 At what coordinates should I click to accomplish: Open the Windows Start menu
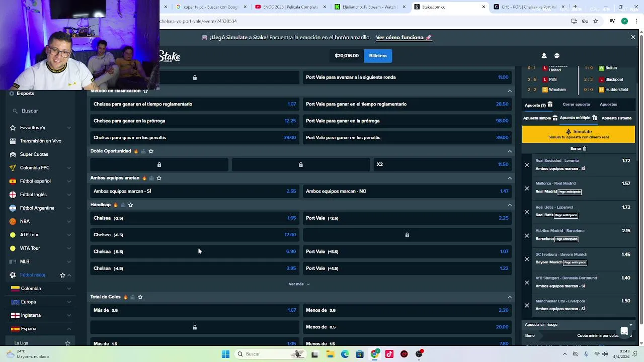225,354
